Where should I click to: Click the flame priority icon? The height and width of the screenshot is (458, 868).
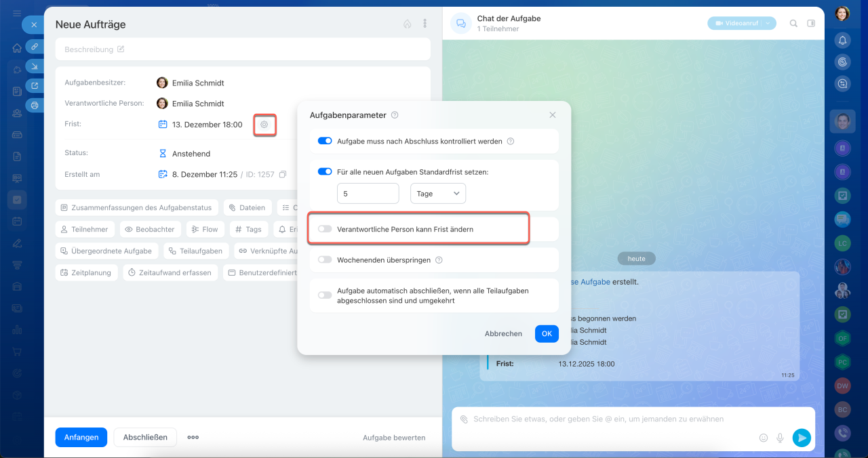pos(407,24)
